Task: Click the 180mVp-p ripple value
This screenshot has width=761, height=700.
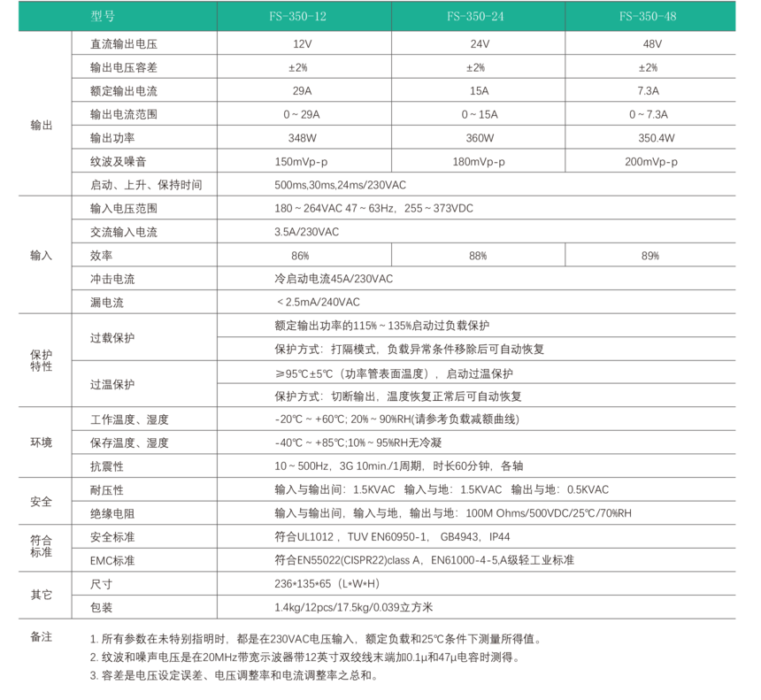Action: pos(479,162)
